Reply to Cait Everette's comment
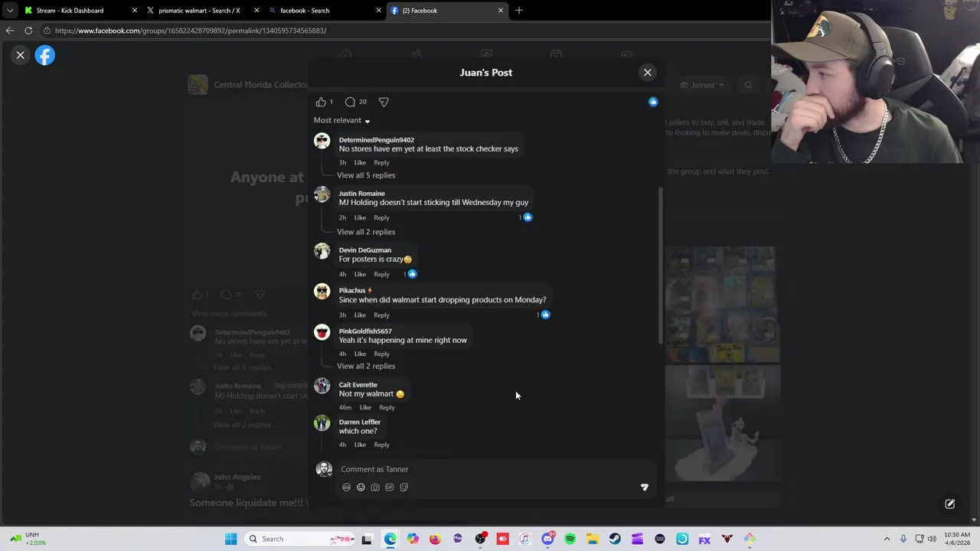The image size is (980, 551). coord(387,407)
